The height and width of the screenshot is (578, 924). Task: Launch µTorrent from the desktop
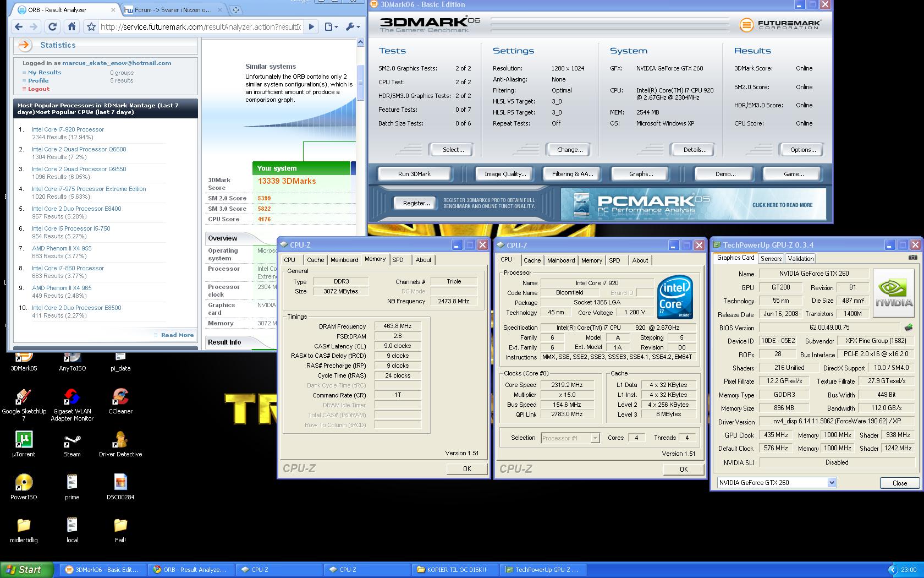(x=24, y=444)
